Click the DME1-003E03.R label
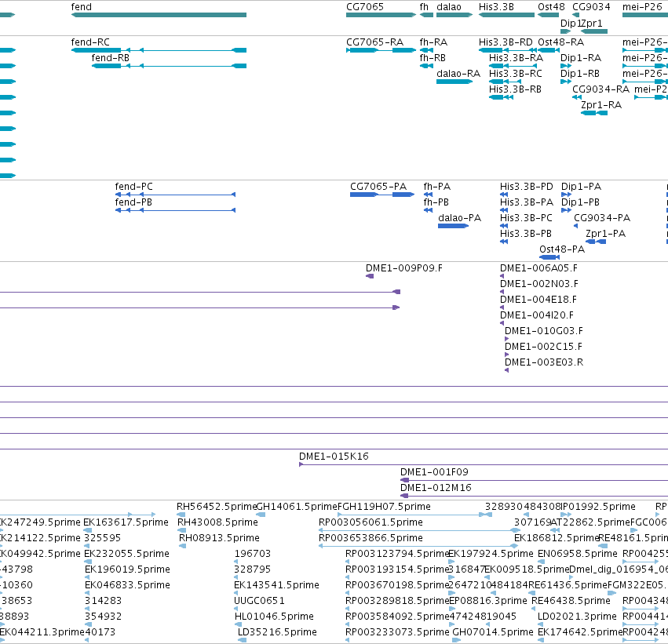 544,362
